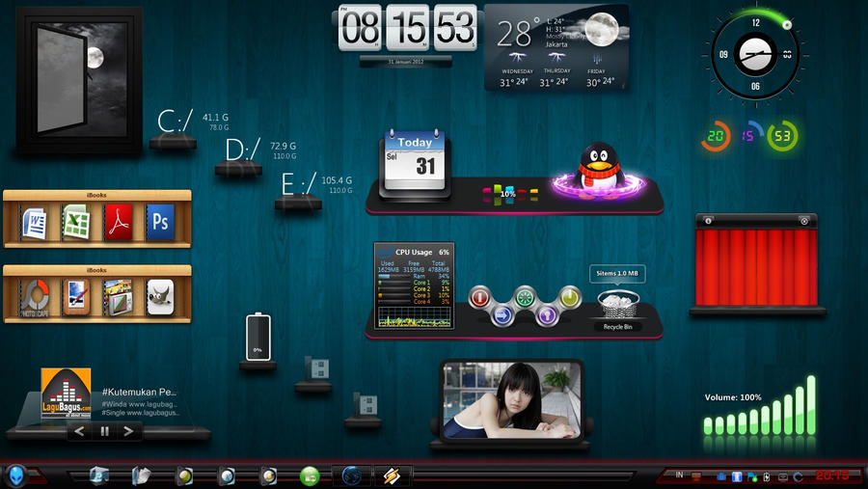
Task: Open Microsoft Word from the iBooks shelf
Action: [x=35, y=223]
